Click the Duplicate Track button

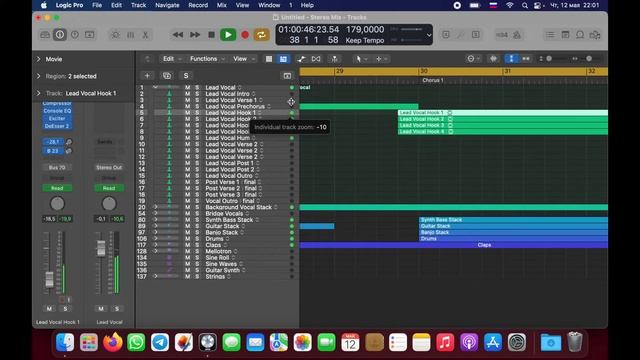coord(167,76)
